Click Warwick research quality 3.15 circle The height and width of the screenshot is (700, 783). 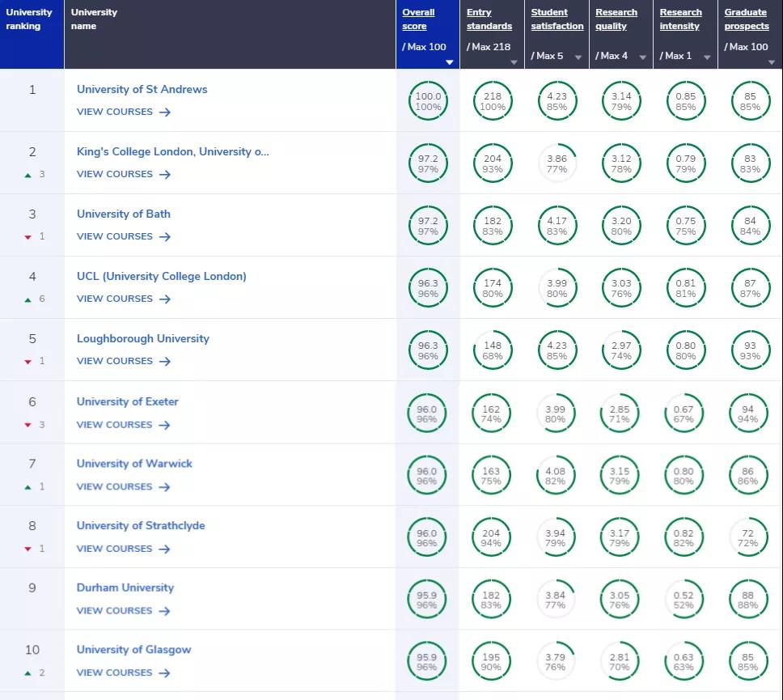pyautogui.click(x=620, y=476)
